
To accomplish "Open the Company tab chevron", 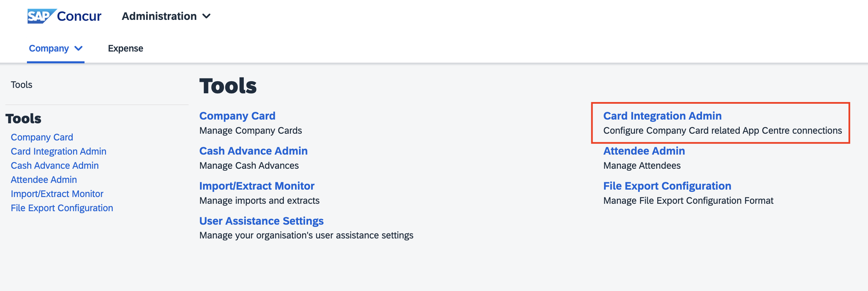I will click(x=78, y=48).
